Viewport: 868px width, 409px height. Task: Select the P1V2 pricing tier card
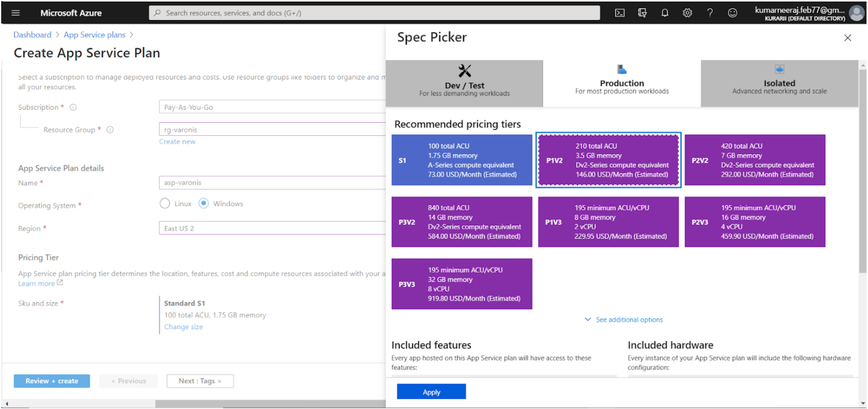[x=609, y=160]
